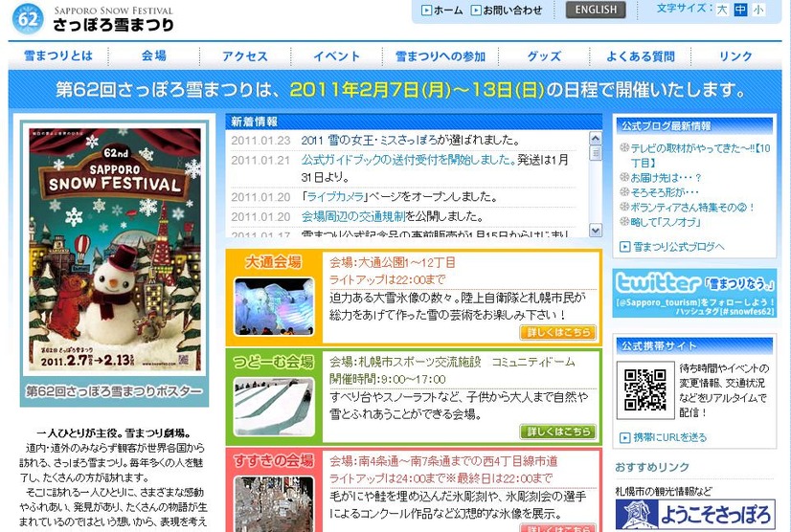Click news list scroll up arrow

pyautogui.click(x=596, y=138)
